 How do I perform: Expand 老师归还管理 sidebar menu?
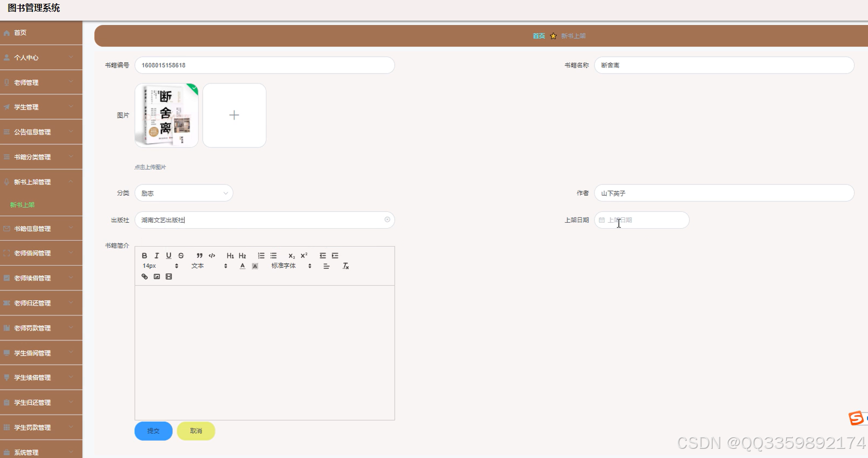click(41, 303)
